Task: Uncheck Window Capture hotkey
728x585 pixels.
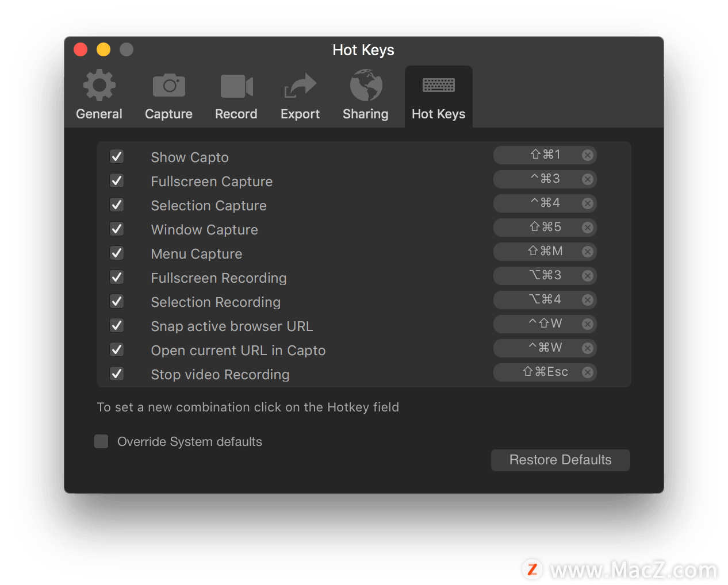Action: click(117, 229)
